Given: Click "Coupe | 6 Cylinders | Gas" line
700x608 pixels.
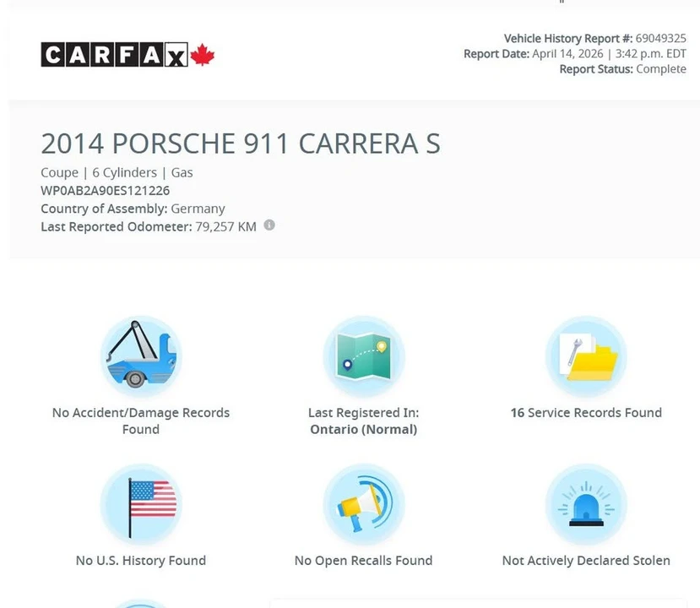Looking at the screenshot, I should click(x=117, y=173).
